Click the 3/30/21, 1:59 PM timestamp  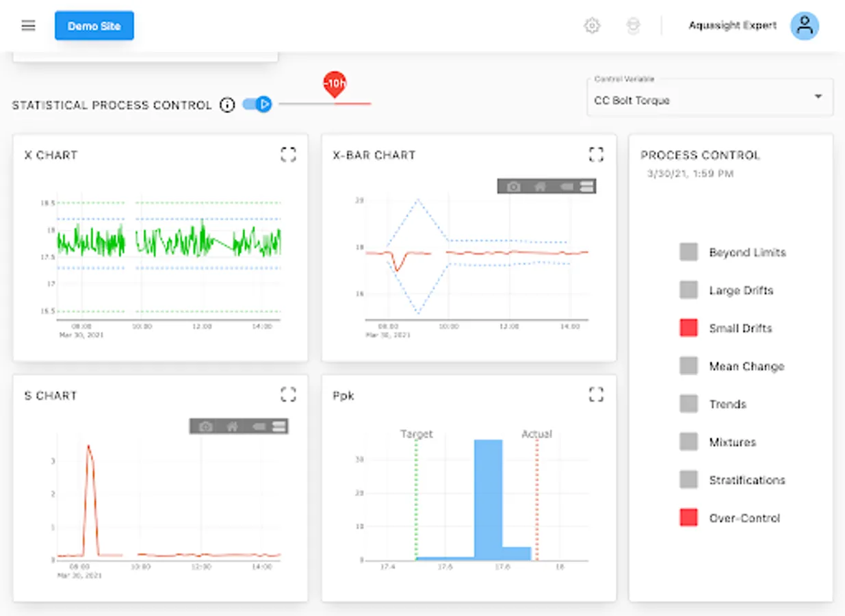(x=690, y=174)
